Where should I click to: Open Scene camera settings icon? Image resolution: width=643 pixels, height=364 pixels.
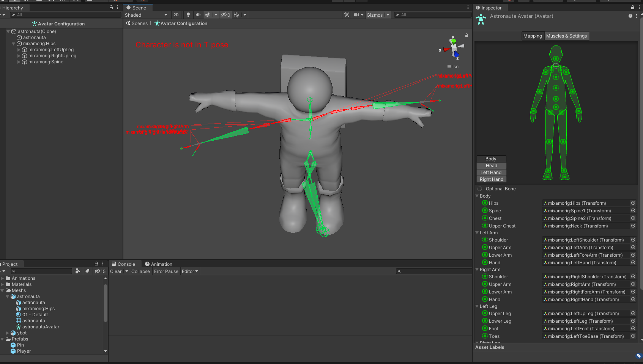356,15
